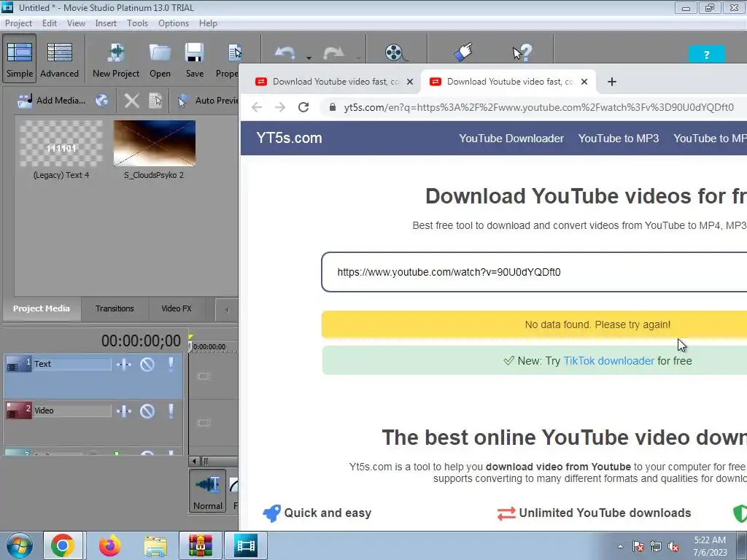
Task: Solo the Text track
Action: (x=171, y=365)
